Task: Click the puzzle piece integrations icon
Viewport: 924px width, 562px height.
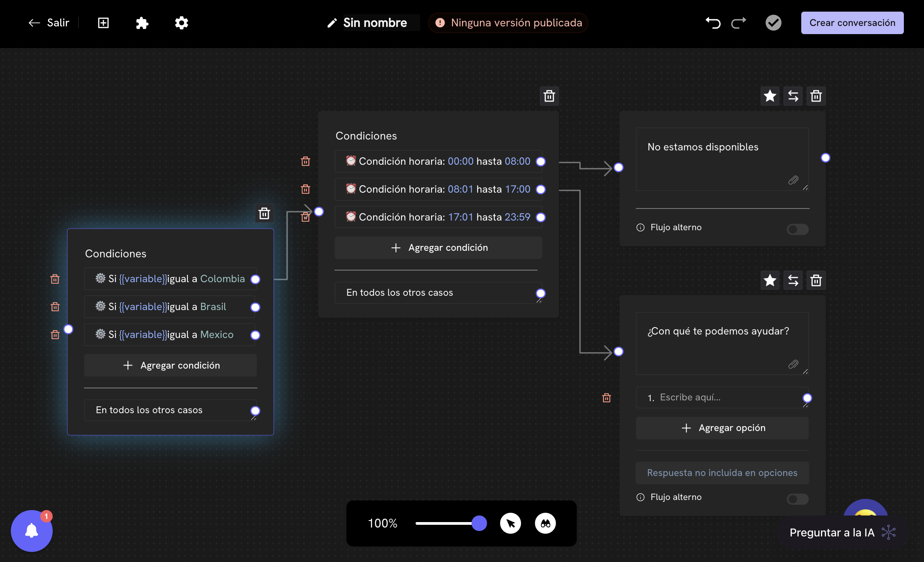Action: click(x=142, y=23)
